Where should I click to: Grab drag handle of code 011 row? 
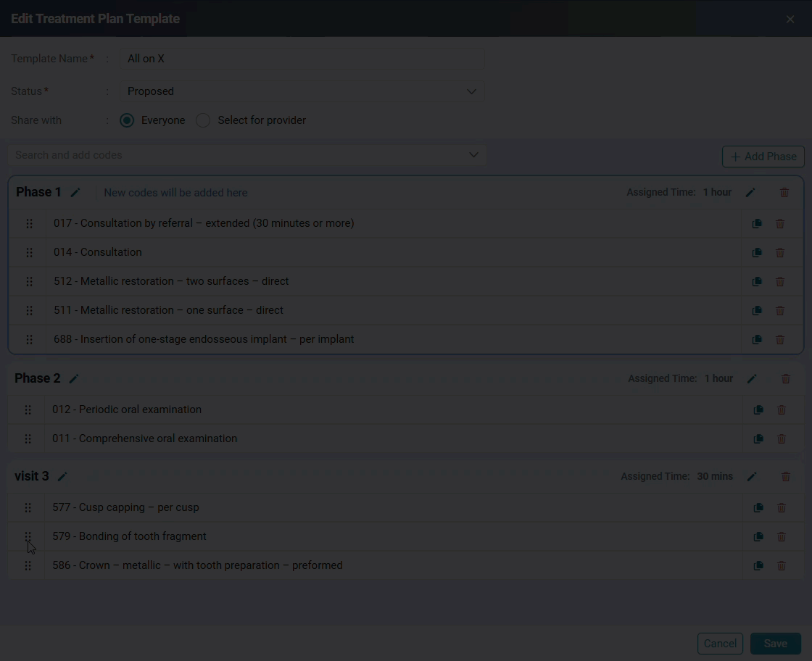click(28, 439)
